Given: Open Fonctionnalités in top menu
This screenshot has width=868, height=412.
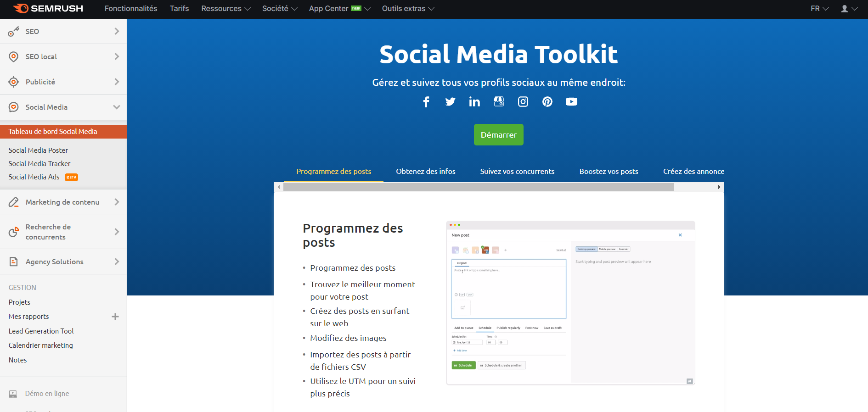Looking at the screenshot, I should [131, 9].
